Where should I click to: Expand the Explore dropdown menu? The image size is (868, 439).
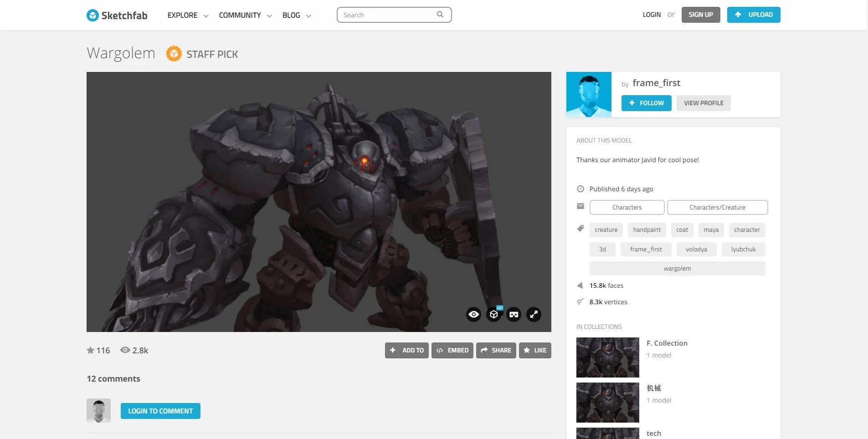pyautogui.click(x=206, y=16)
